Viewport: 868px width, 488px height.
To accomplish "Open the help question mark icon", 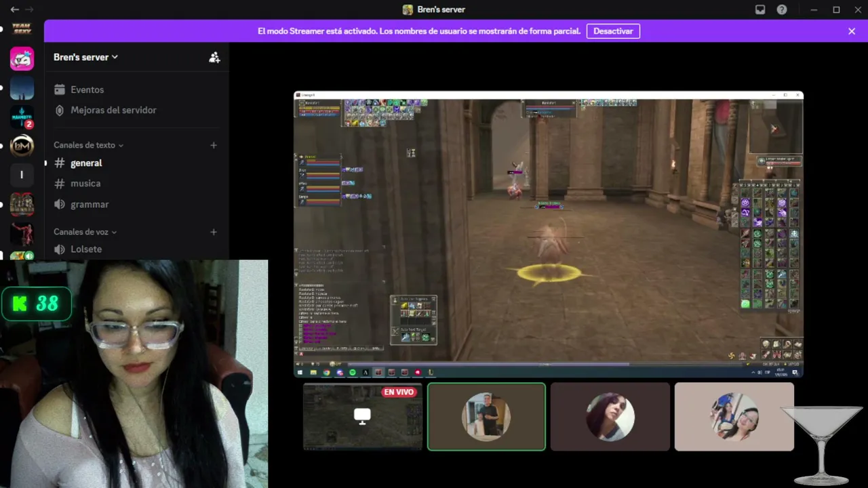I will (782, 9).
